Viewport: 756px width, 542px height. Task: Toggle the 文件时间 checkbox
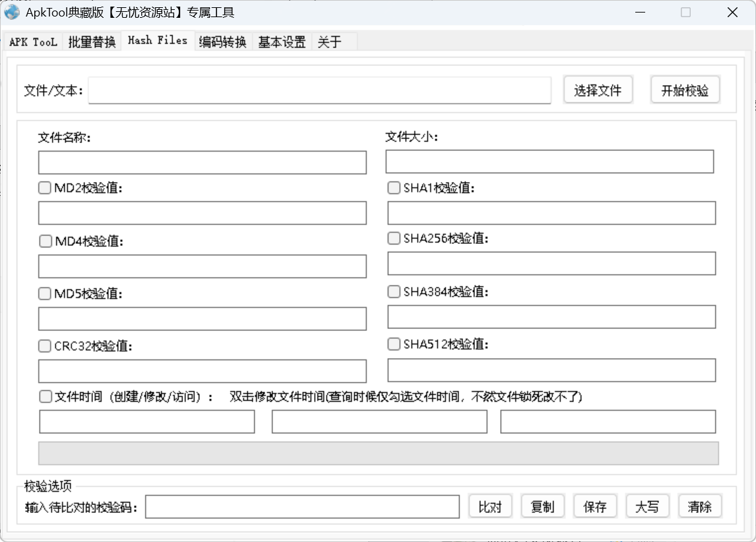coord(46,396)
